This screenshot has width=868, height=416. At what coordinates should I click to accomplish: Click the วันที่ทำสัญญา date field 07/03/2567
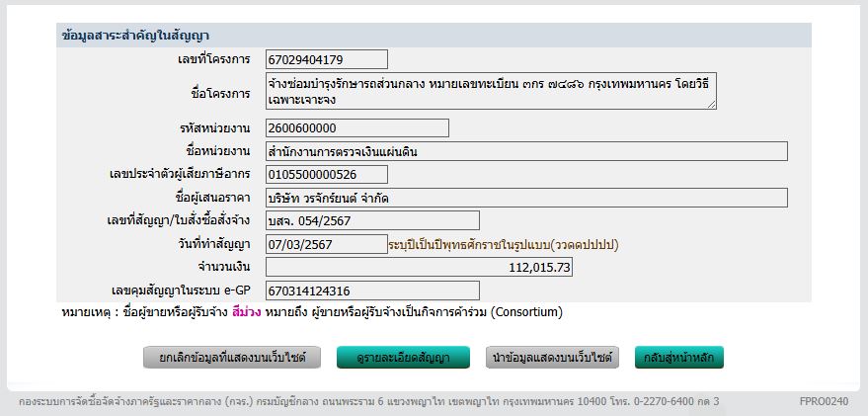click(326, 244)
